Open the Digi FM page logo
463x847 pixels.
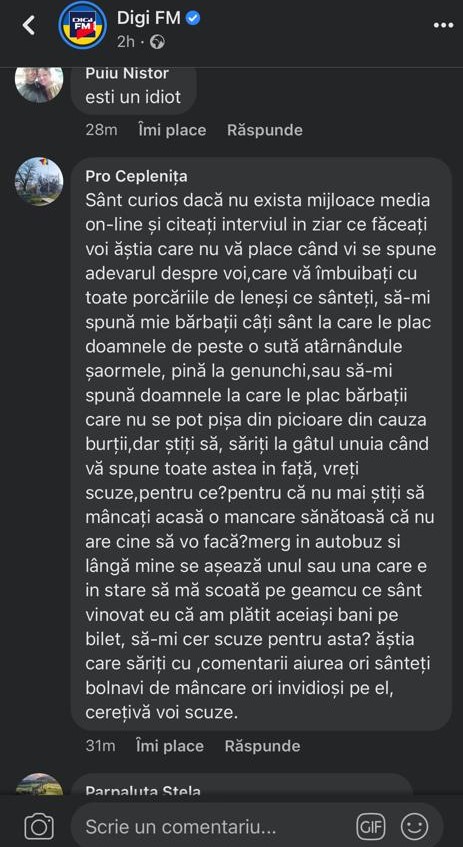point(83,25)
